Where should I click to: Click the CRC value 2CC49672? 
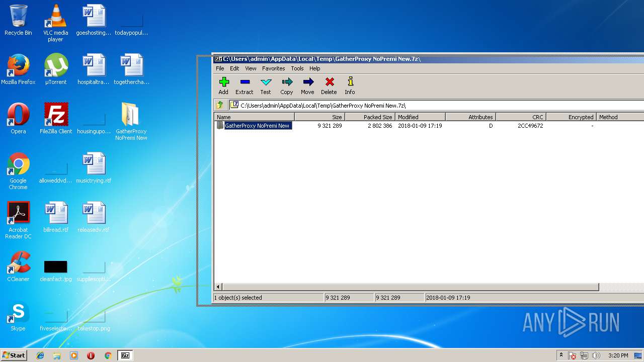pos(530,126)
